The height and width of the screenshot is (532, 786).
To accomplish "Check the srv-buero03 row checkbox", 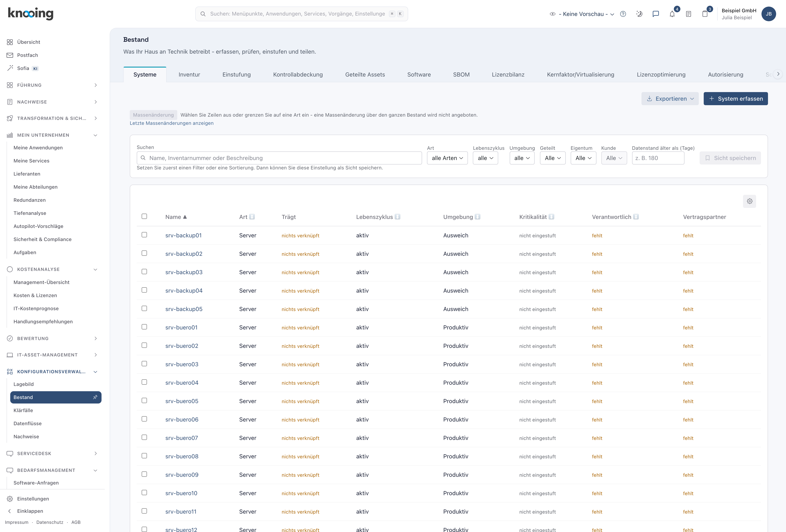I will (145, 364).
